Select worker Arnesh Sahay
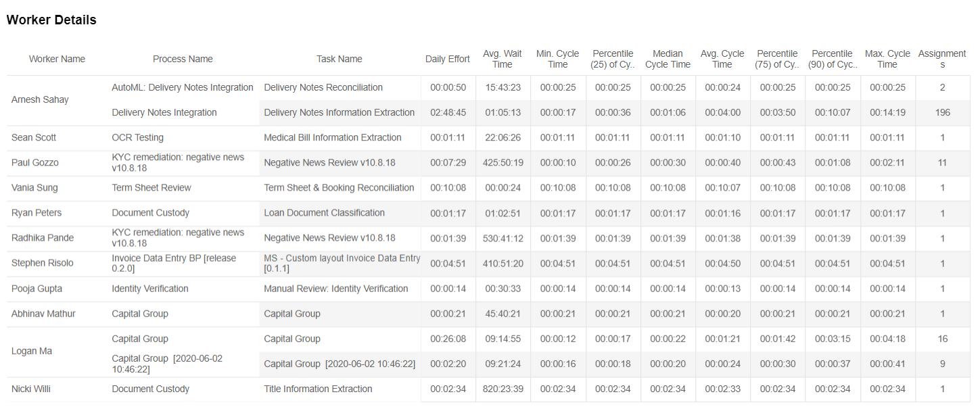The image size is (980, 407). [40, 99]
